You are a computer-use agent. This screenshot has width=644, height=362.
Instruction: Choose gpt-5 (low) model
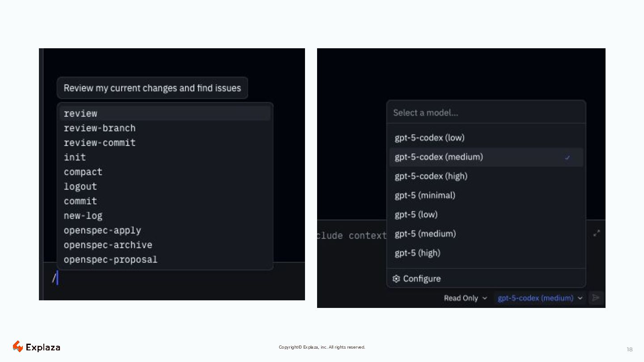(486, 215)
